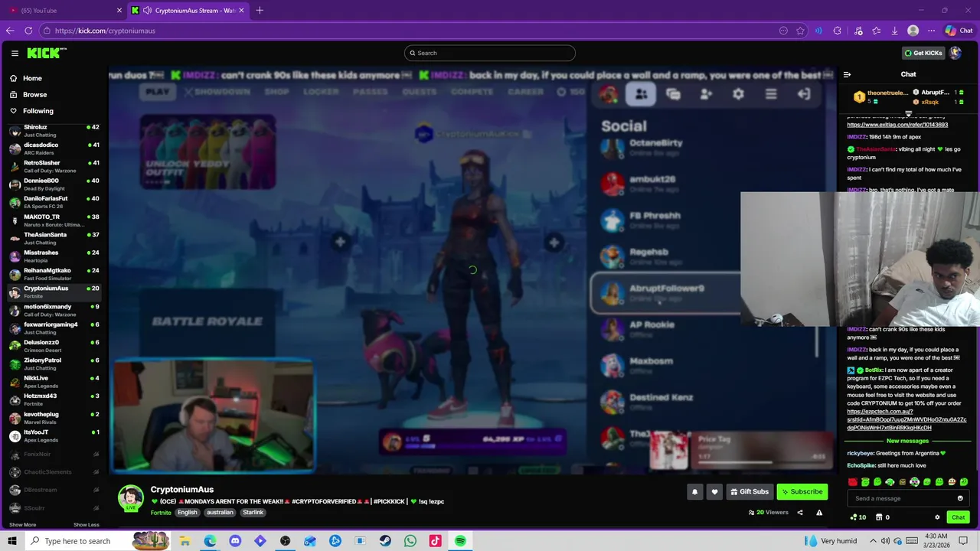
Task: Open the channel points balance showing 10
Action: tap(858, 517)
